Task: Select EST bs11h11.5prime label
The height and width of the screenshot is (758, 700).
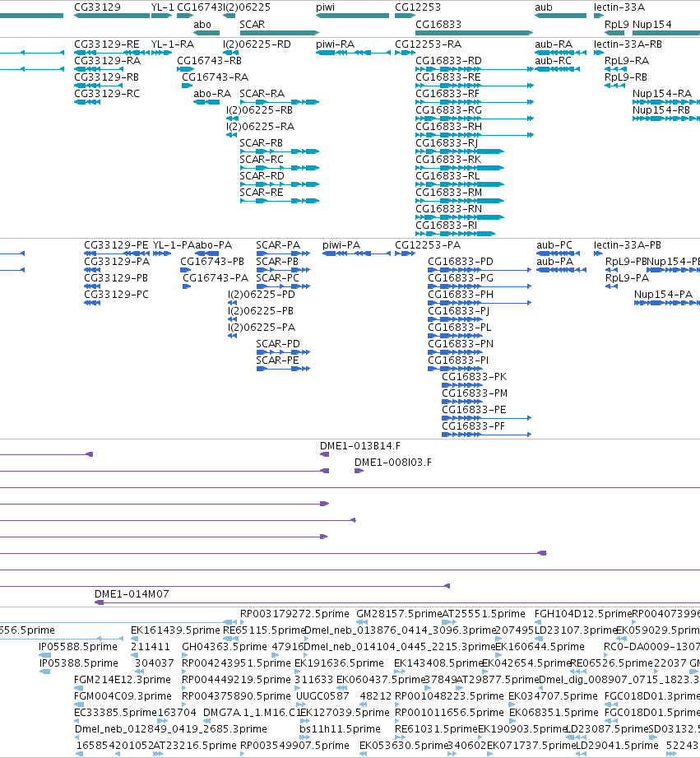Action: pos(340,728)
